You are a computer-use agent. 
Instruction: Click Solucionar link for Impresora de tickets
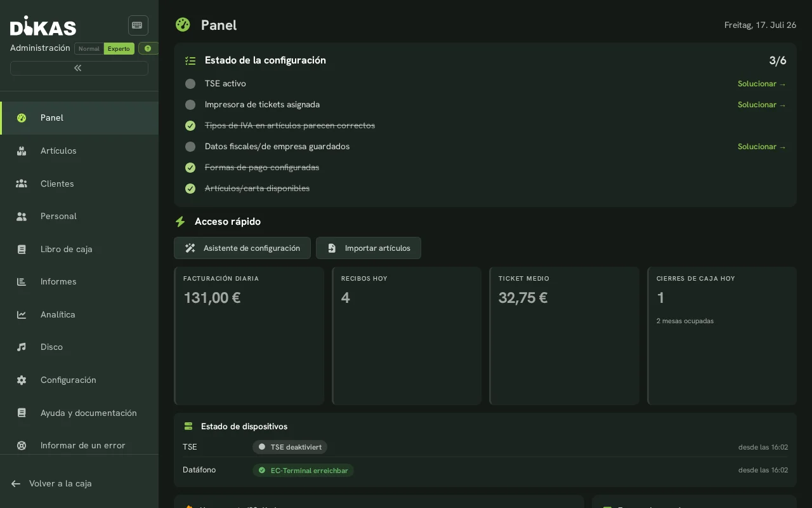[x=762, y=105]
